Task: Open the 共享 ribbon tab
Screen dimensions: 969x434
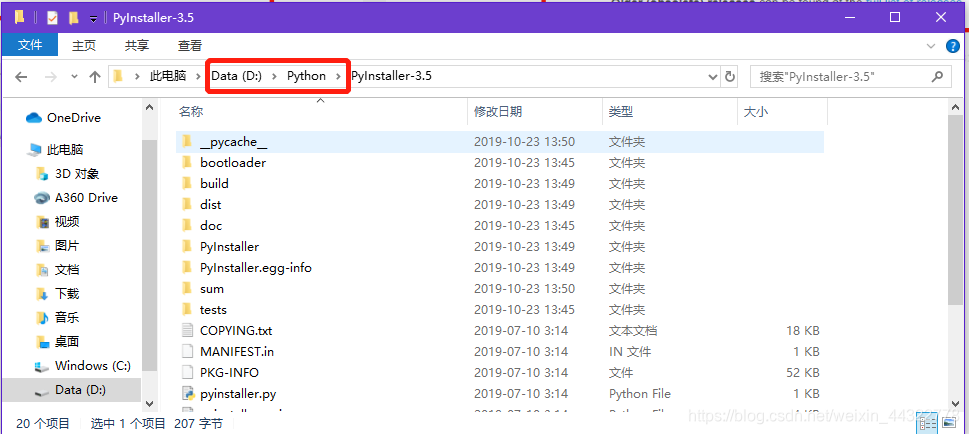Action: 137,46
